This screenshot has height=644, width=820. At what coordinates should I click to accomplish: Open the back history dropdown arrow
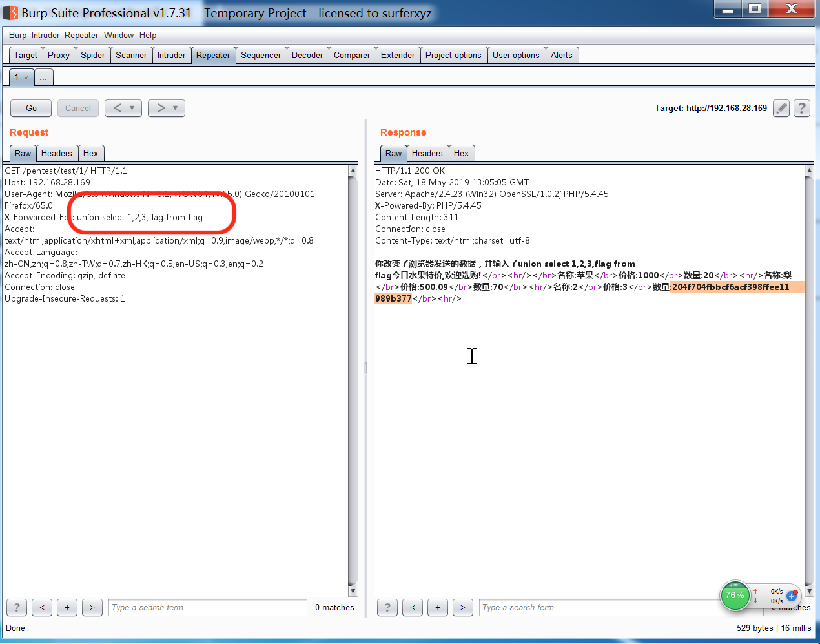(x=132, y=108)
